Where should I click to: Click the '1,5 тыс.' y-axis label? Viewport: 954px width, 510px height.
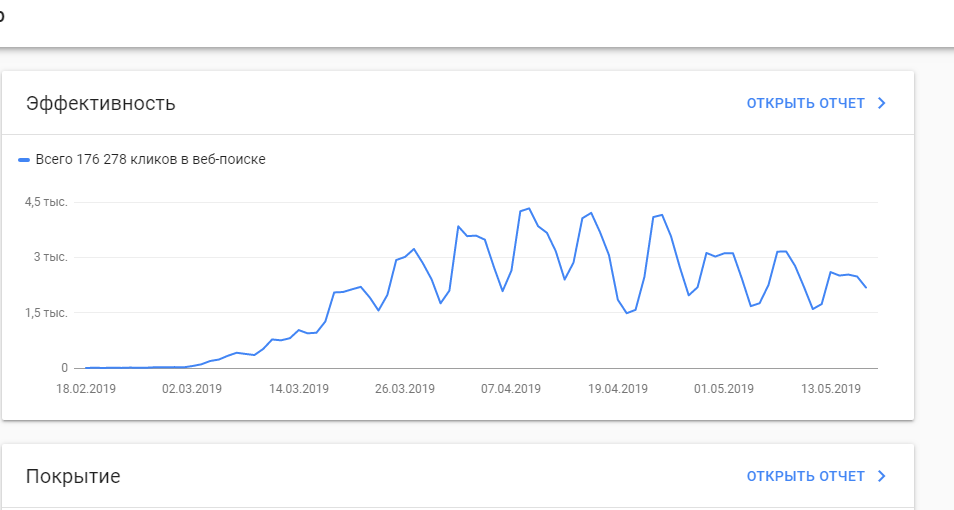tap(46, 313)
